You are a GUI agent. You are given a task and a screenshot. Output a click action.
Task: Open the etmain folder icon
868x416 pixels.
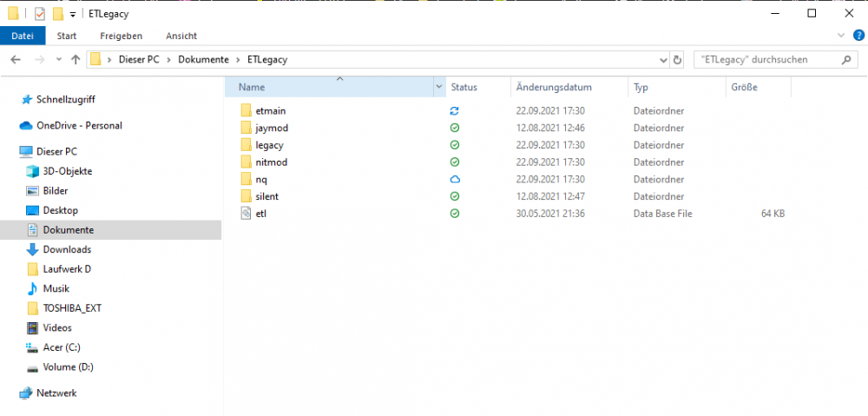tap(247, 111)
